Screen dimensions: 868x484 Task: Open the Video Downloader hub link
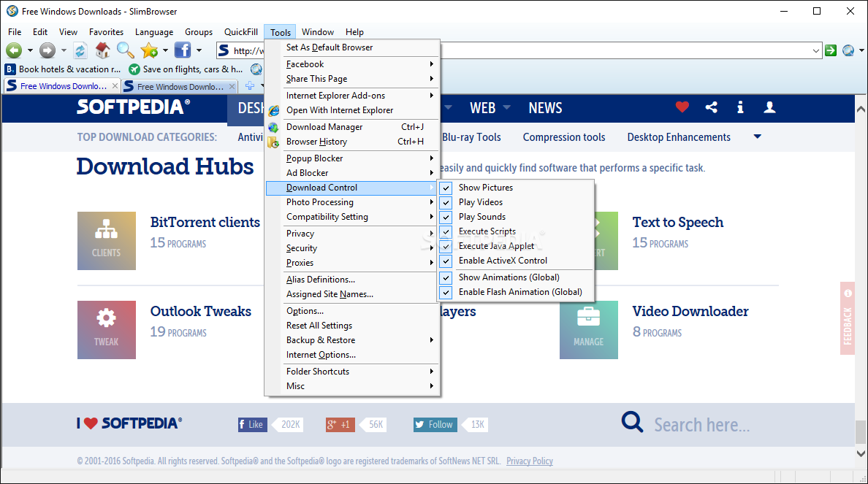point(690,312)
